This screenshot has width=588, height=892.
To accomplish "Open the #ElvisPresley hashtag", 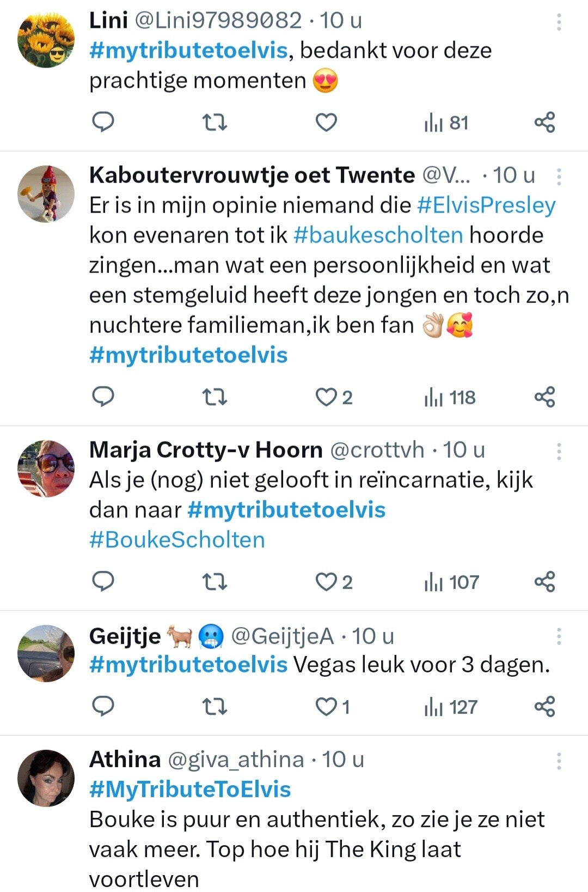I will tap(486, 205).
